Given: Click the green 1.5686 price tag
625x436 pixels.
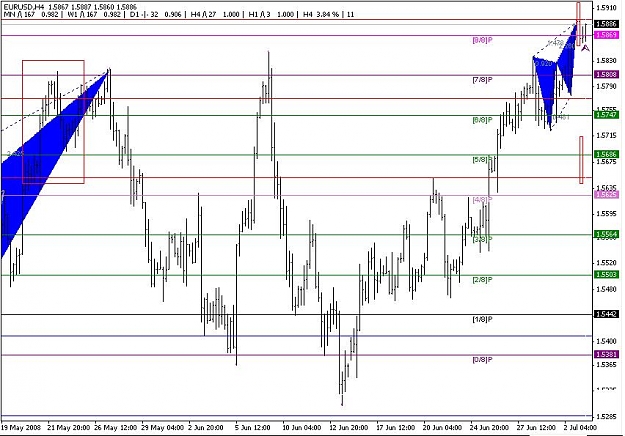Looking at the screenshot, I should coord(607,154).
